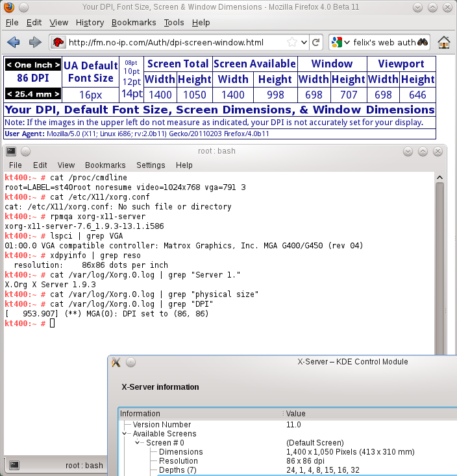Screen dimensions: 457x476
Task: Click the site favicon in address bar
Action: pyautogui.click(x=58, y=42)
